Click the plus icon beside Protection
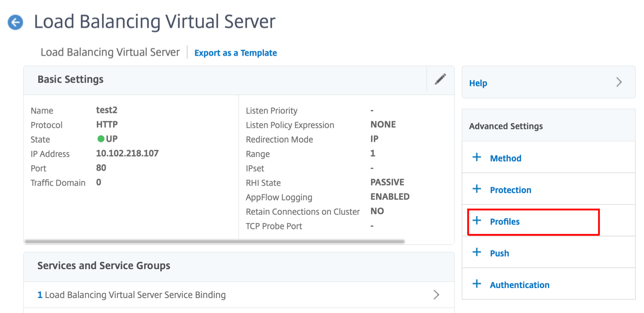The image size is (644, 313). (x=477, y=189)
